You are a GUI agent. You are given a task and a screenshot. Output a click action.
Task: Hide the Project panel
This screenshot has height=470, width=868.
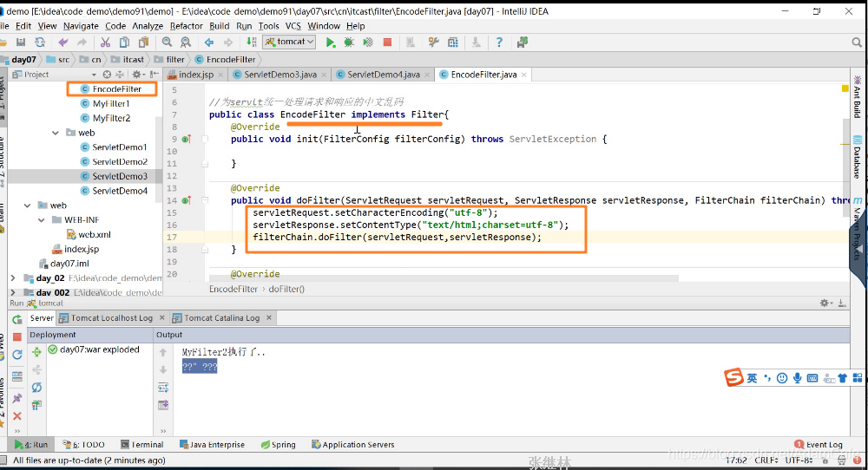click(155, 74)
